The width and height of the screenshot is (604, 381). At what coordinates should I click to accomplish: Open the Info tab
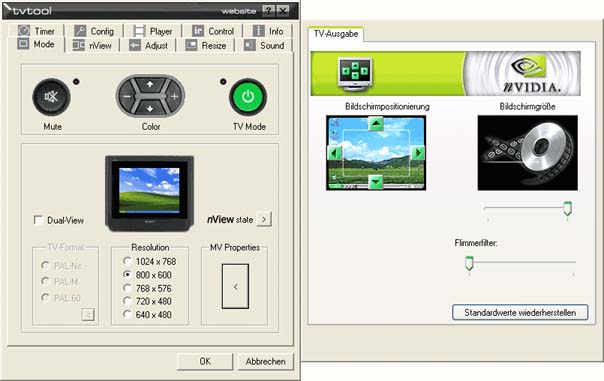pos(268,31)
